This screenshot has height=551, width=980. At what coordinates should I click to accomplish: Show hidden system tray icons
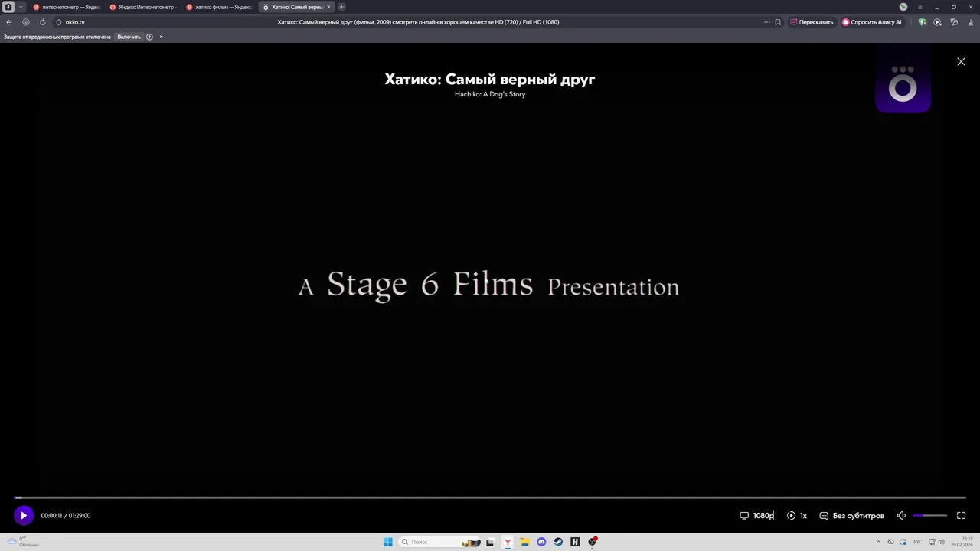point(879,542)
